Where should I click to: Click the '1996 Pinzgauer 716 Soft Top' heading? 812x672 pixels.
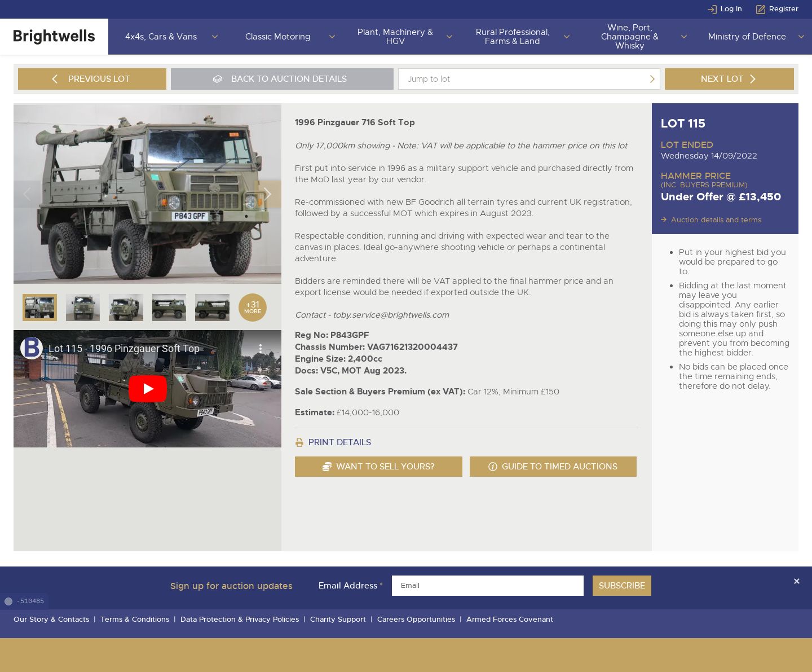tap(355, 122)
